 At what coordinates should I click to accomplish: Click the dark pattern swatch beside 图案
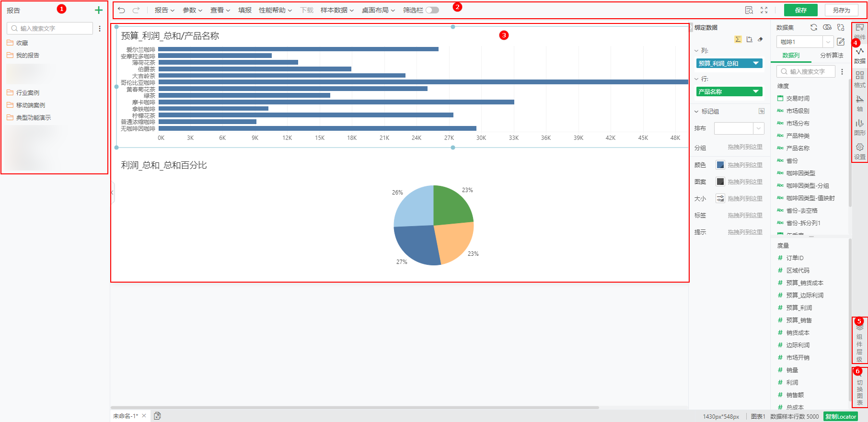720,182
